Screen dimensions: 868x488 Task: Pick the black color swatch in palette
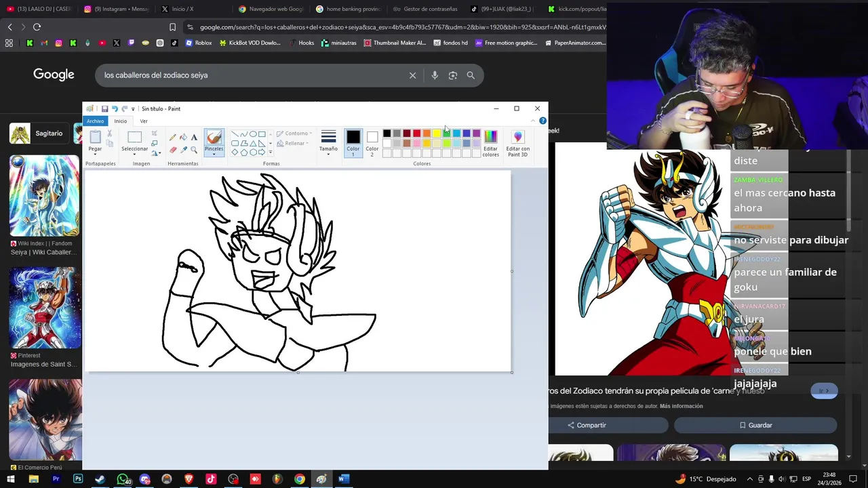coord(387,134)
